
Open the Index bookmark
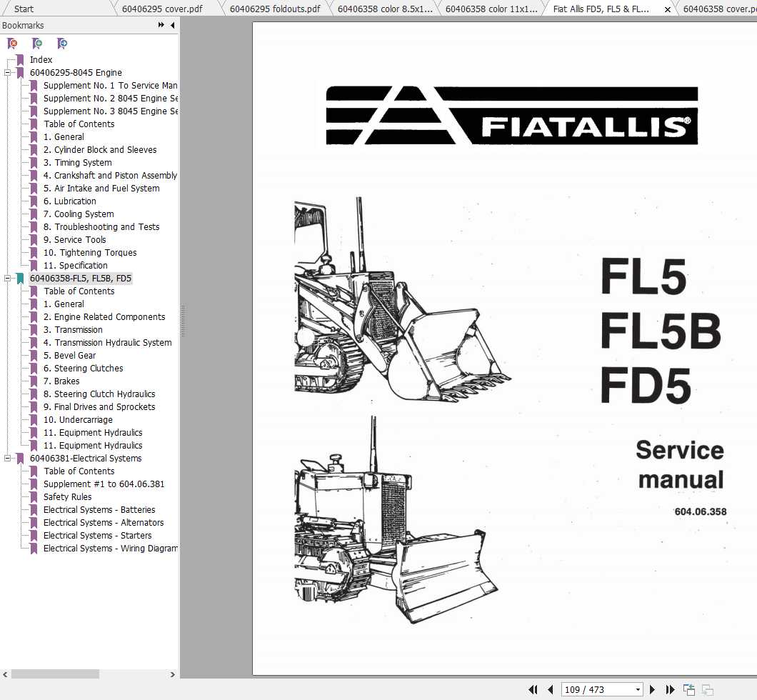tap(41, 60)
